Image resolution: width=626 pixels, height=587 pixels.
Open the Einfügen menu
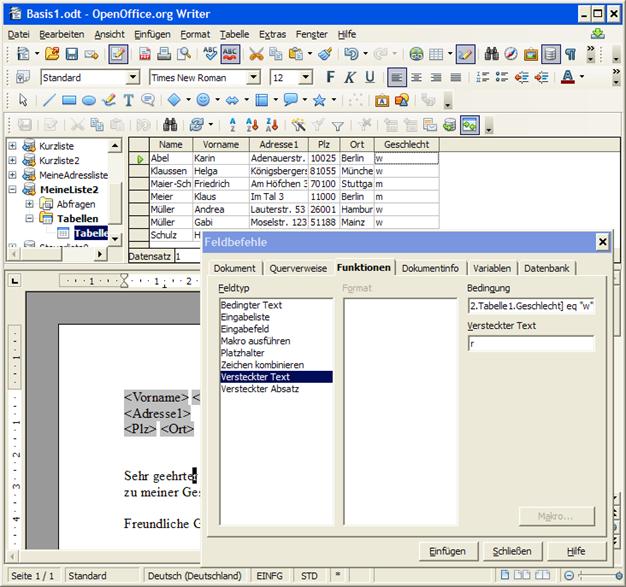[152, 34]
